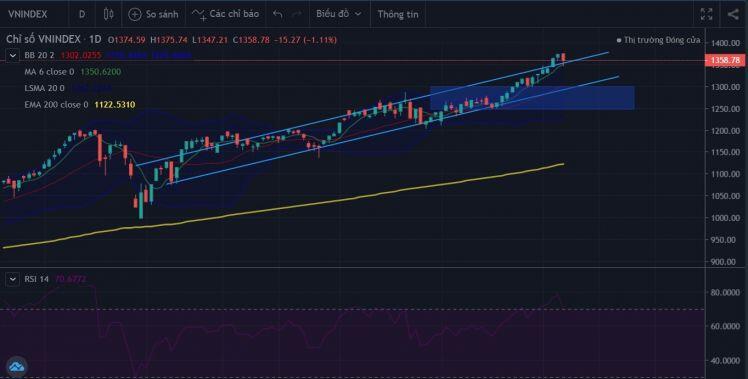Select the BB 20 2 indicator label

tap(39, 55)
